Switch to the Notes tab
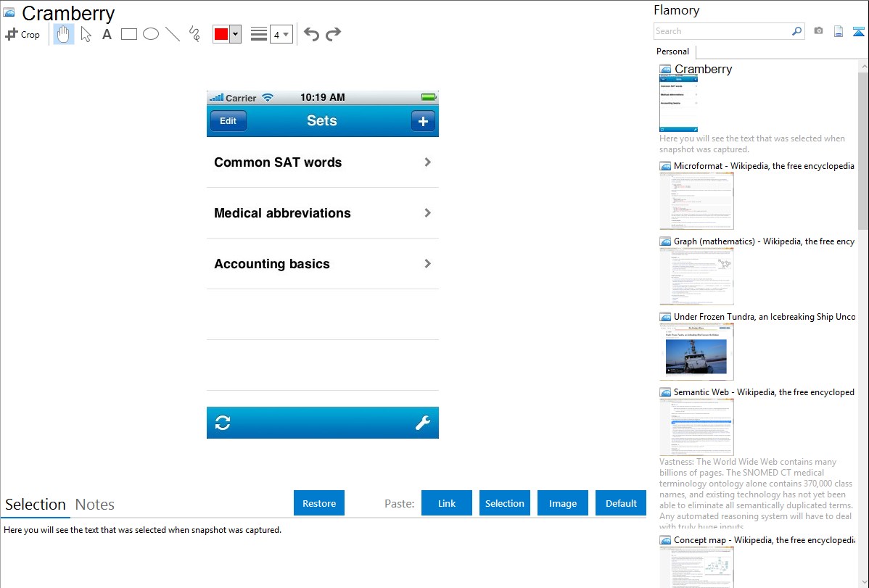 point(95,505)
